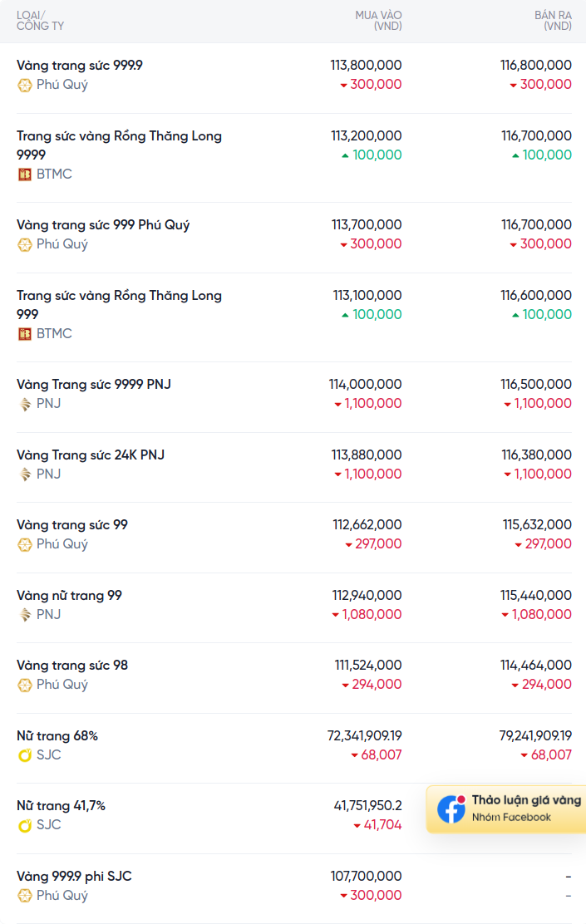Screen dimensions: 586x924
Task: Click SJC logo under Nữ trang 41,7%
Action: pos(25,825)
